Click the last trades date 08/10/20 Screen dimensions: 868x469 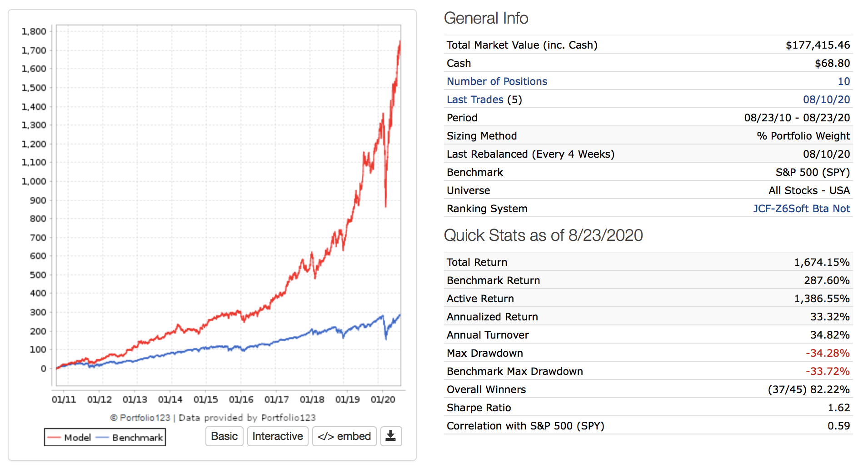(826, 100)
